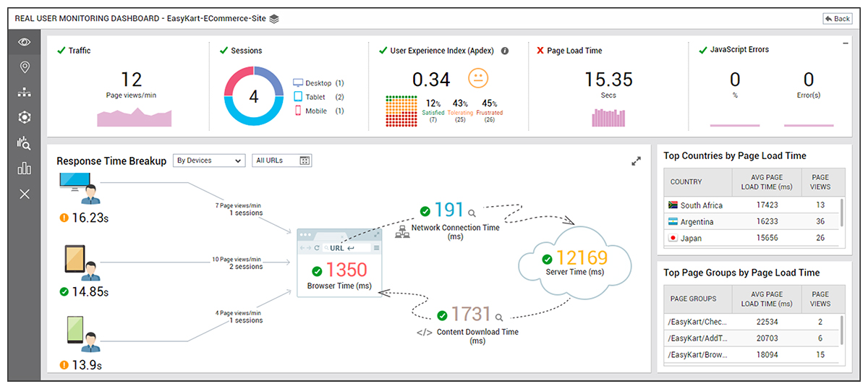Open the chart analysis magnifier sidebar icon
The image size is (868, 389).
[x=25, y=143]
